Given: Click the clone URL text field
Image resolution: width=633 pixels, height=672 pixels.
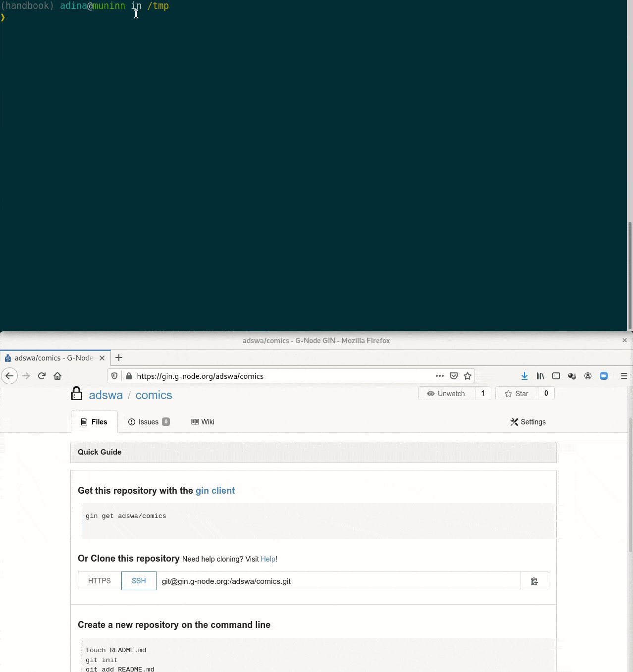Looking at the screenshot, I should coord(338,581).
